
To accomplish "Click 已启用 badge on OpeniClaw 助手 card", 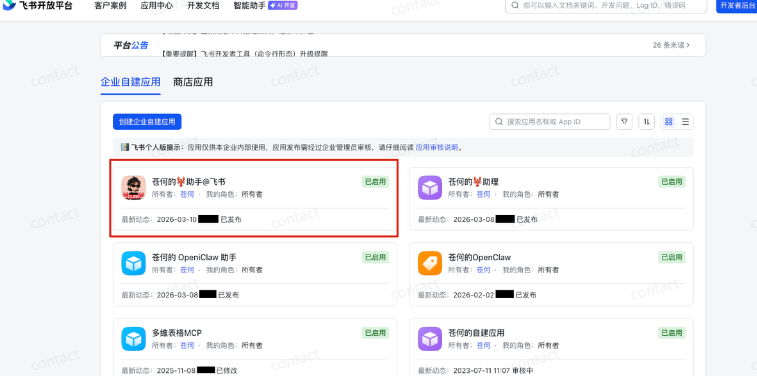I will (x=376, y=257).
